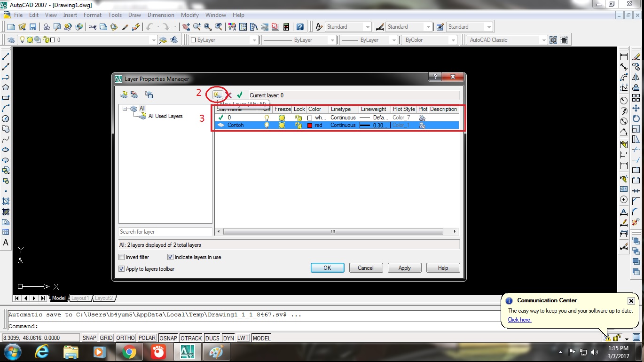
Task: Set Contoh as current layer with green checkmark
Action: (239, 94)
